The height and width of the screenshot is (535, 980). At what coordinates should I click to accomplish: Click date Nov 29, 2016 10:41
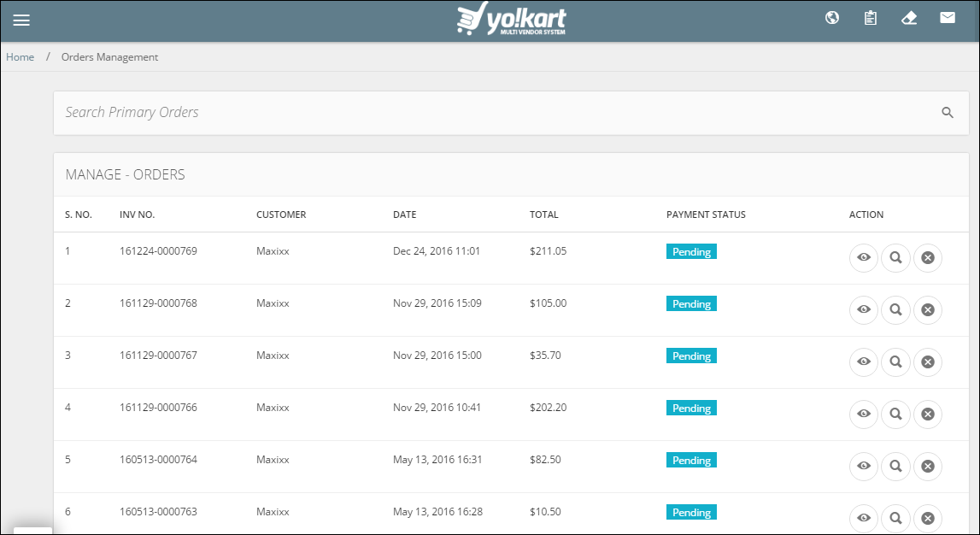tap(437, 408)
